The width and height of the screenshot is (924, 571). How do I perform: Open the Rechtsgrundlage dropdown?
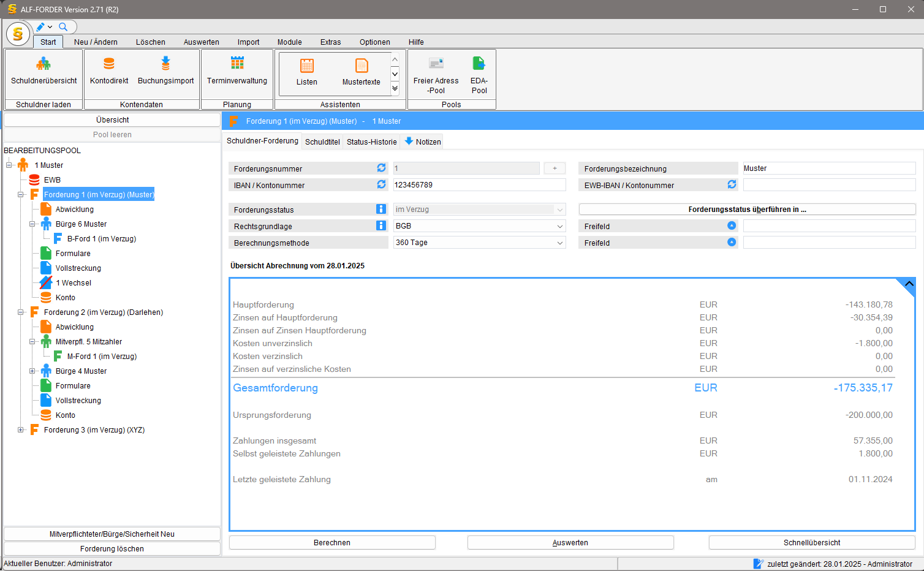coord(559,225)
